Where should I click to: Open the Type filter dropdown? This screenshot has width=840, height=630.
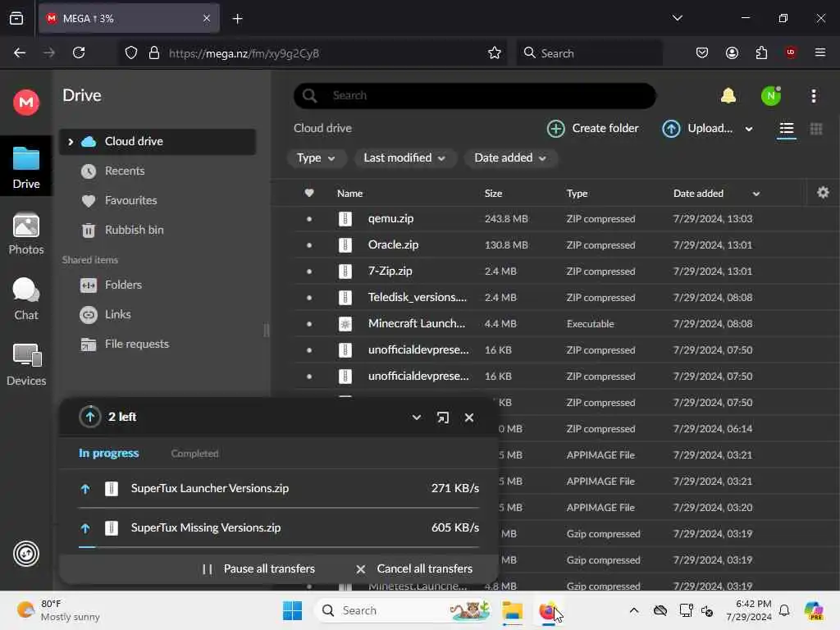pos(316,158)
